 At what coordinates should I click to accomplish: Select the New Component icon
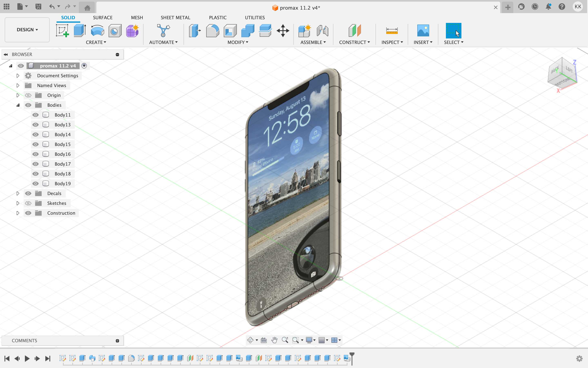click(x=304, y=30)
